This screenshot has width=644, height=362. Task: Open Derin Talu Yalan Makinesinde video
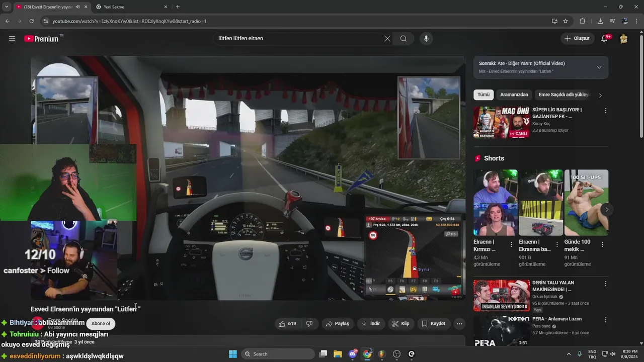click(501, 296)
